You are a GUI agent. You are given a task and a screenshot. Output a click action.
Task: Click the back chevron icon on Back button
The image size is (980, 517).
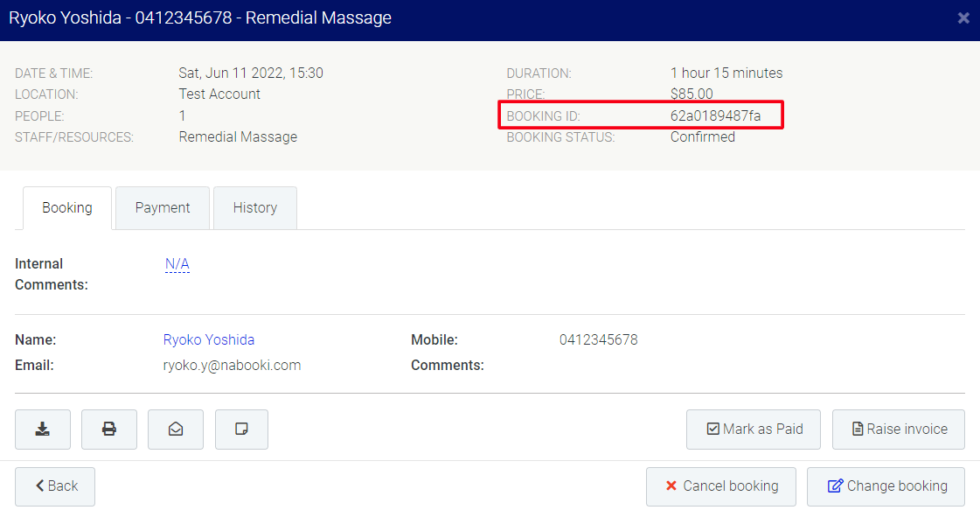38,486
